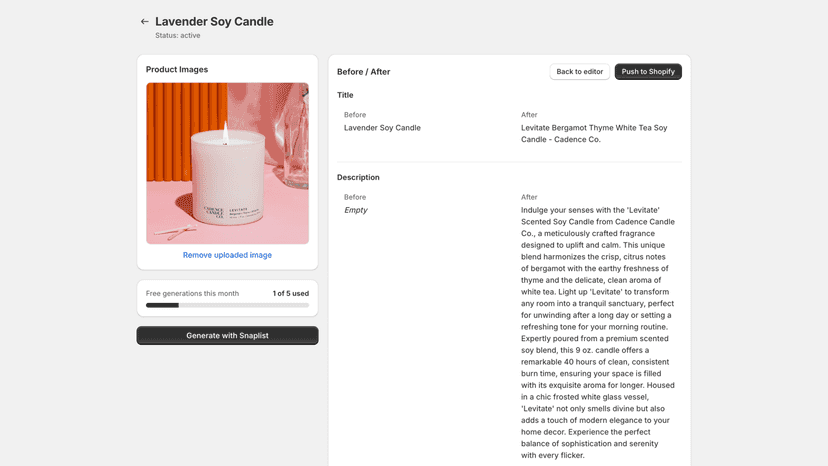Open the candle product image thumbnail
The image size is (828, 466).
(228, 163)
